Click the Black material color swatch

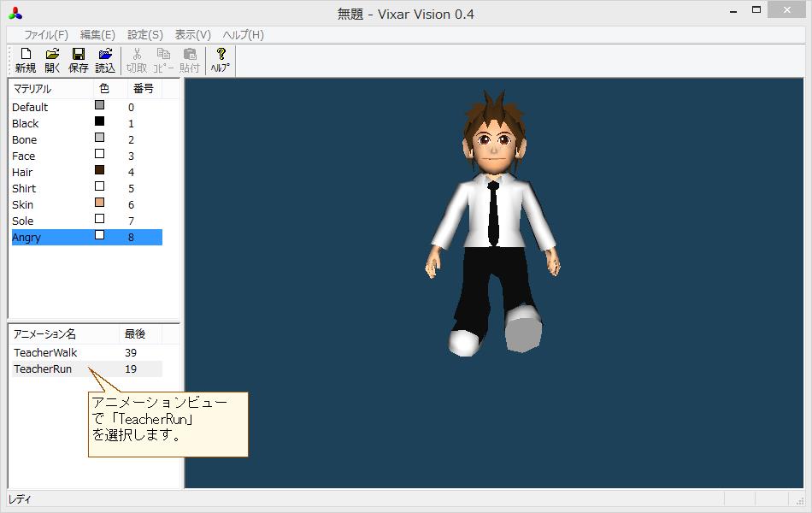(x=99, y=123)
